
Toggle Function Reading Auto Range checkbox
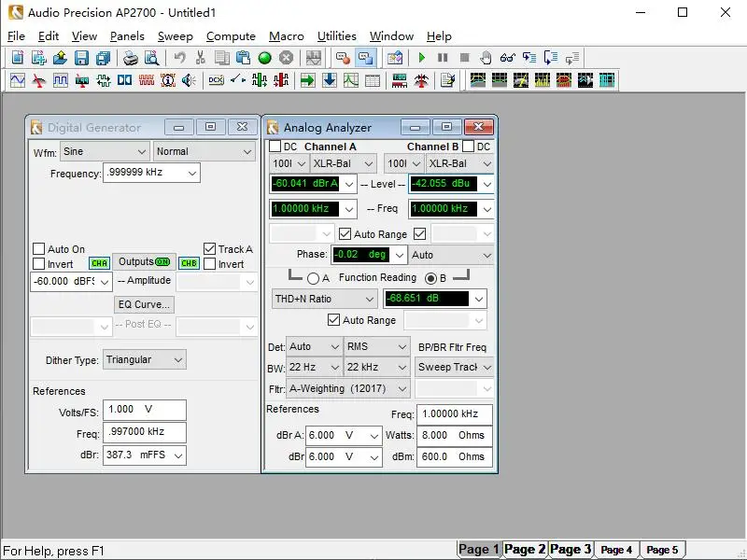(x=333, y=320)
